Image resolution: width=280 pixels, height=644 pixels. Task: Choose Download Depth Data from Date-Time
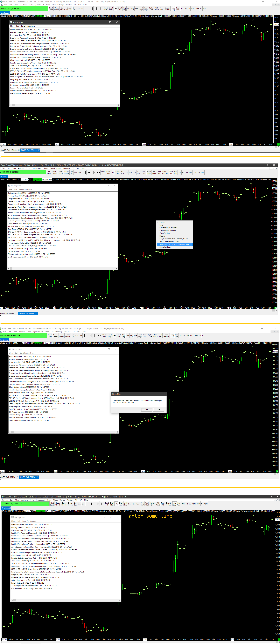pos(174,244)
